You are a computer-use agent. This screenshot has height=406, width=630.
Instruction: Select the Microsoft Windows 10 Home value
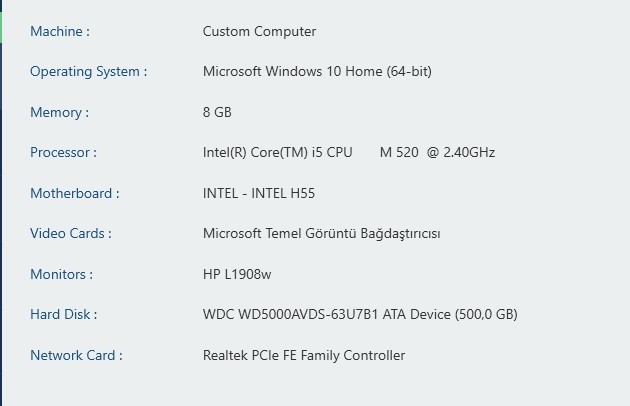[317, 72]
